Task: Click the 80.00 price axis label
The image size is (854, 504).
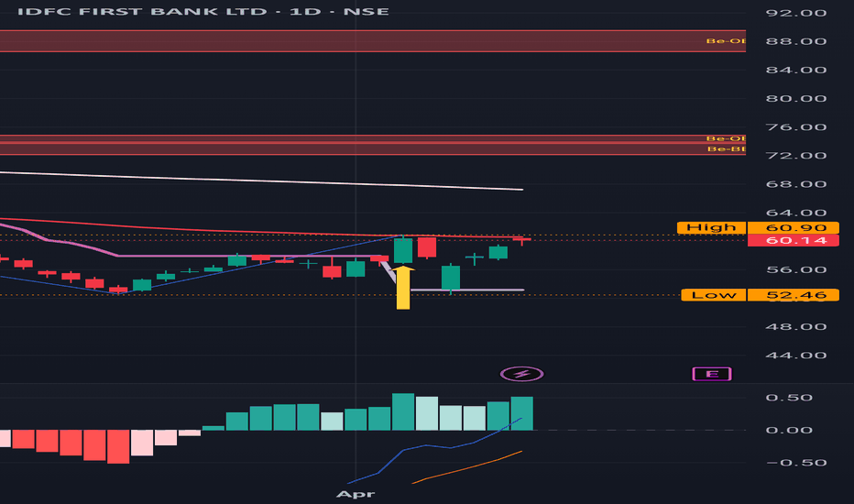Action: point(795,99)
